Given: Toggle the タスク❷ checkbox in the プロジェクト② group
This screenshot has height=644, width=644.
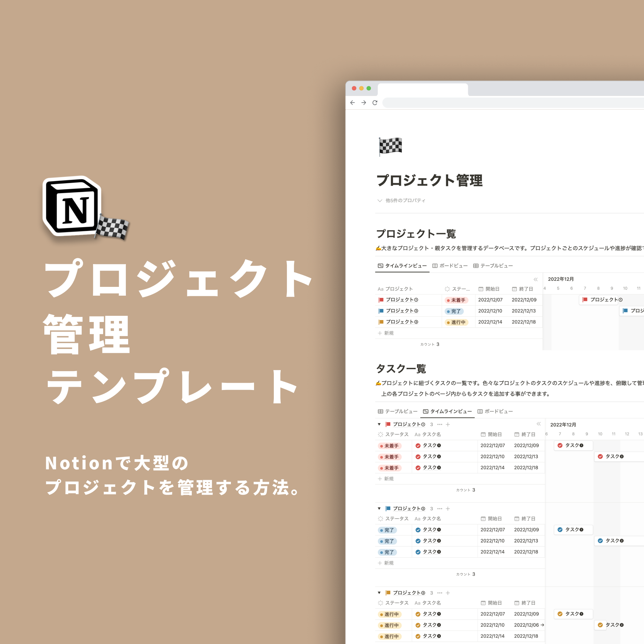Looking at the screenshot, I should 418,541.
